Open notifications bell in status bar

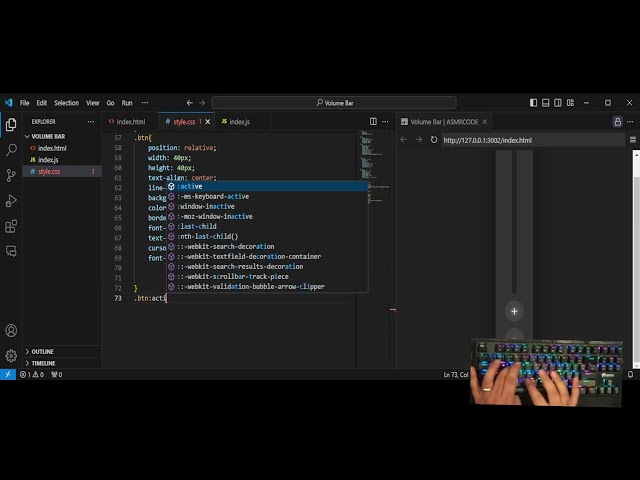click(x=631, y=374)
